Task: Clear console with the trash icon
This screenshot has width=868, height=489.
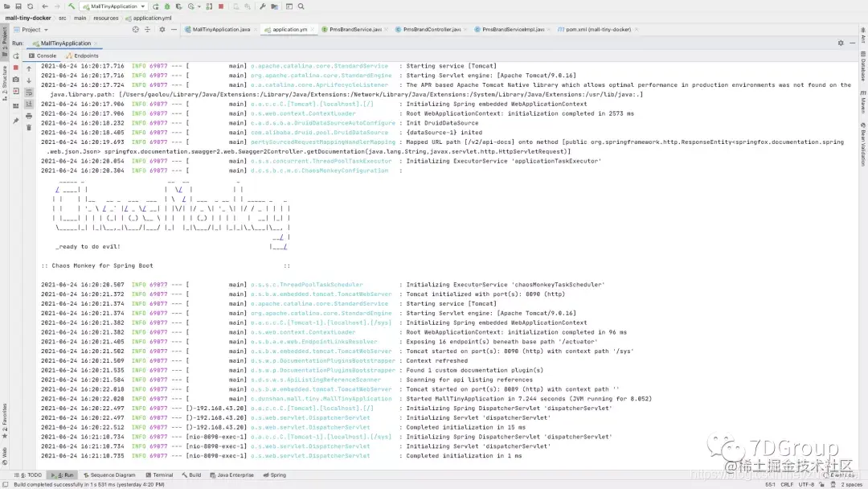Action: pos(30,128)
